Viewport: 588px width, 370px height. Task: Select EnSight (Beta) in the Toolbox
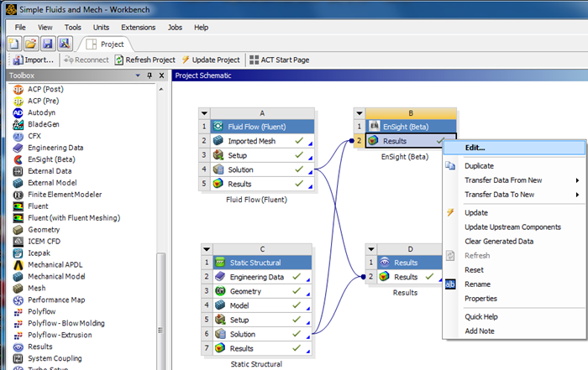[x=44, y=159]
